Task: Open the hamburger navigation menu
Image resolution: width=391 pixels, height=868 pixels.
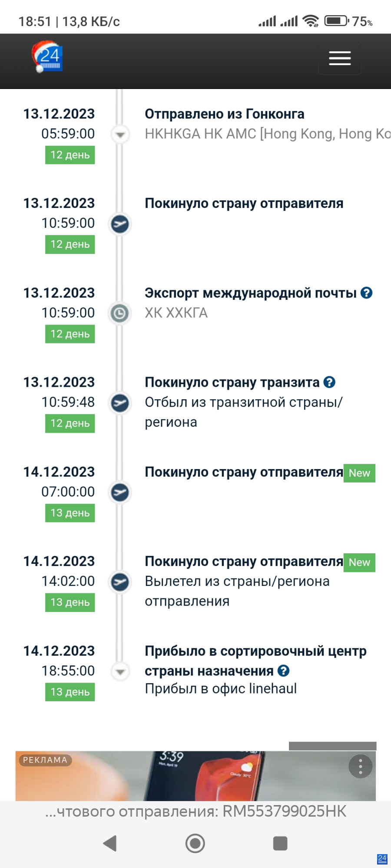Action: pyautogui.click(x=340, y=58)
